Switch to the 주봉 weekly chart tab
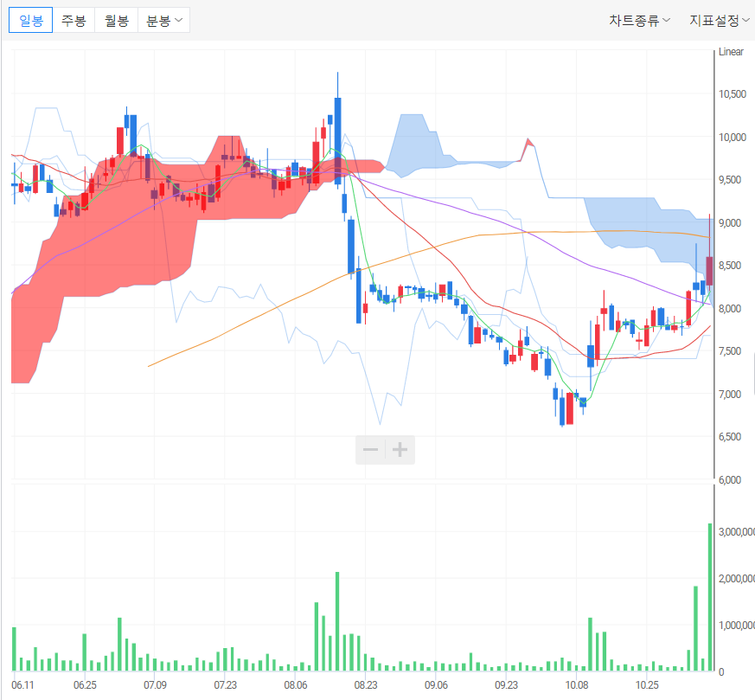This screenshot has width=755, height=700. pos(74,20)
